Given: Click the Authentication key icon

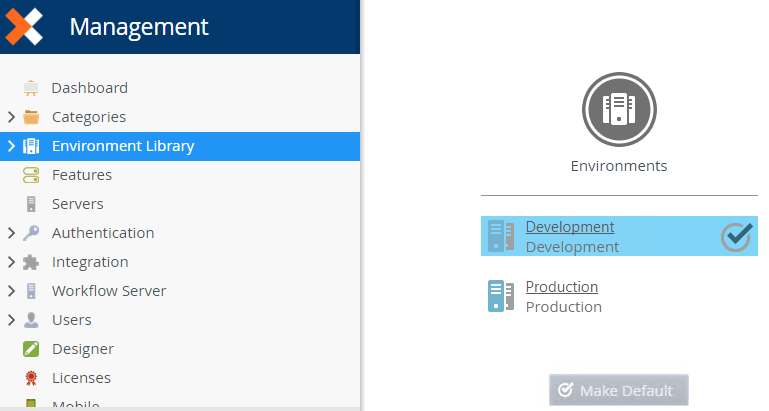Looking at the screenshot, I should point(31,233).
